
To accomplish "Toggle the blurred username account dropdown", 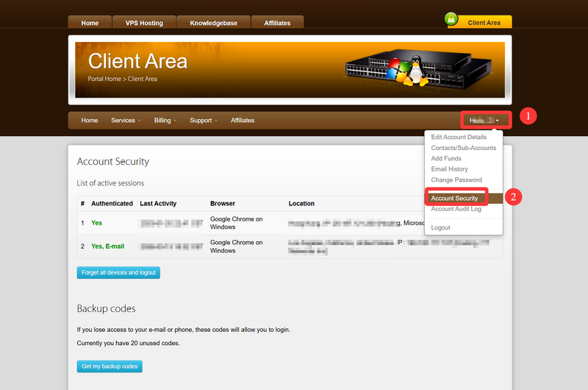I will point(485,120).
